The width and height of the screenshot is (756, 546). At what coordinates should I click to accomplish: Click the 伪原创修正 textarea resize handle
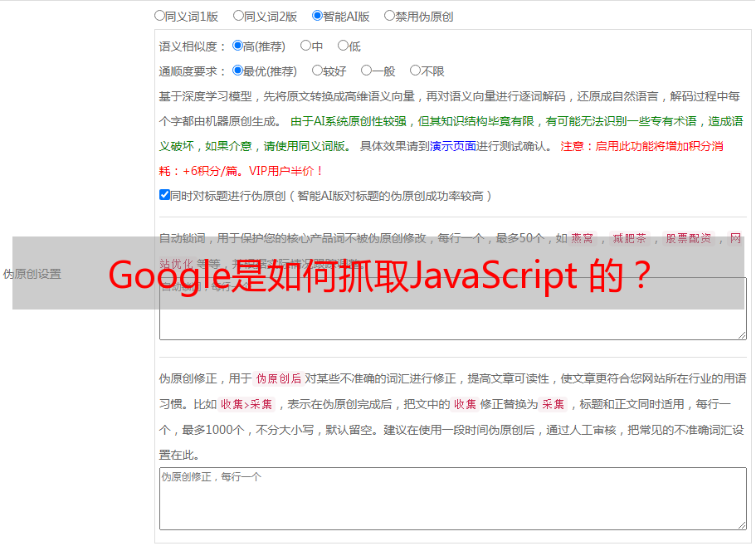click(x=741, y=524)
